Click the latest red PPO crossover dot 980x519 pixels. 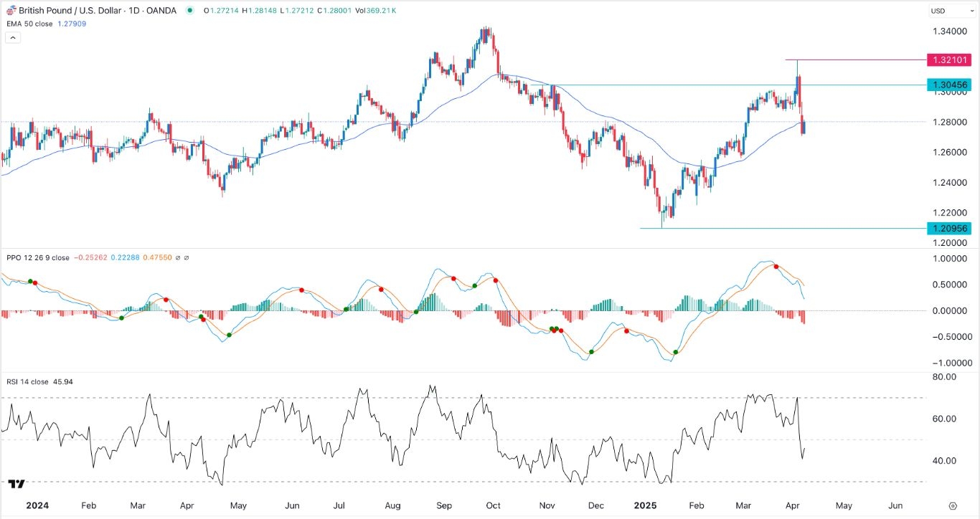pyautogui.click(x=776, y=266)
